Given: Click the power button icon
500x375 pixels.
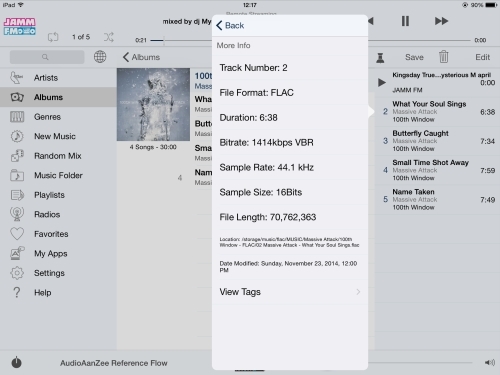Looking at the screenshot, I should click(16, 362).
